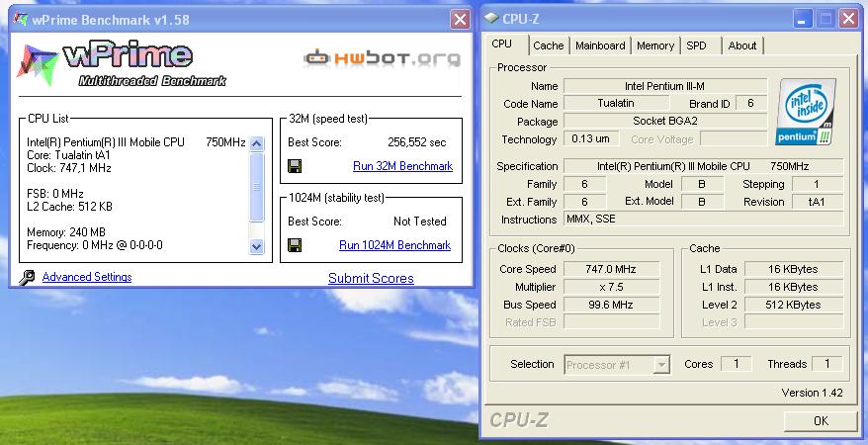Click 'Clock: 747,1 MHz' in CPU List
The image size is (868, 445).
pyautogui.click(x=68, y=168)
